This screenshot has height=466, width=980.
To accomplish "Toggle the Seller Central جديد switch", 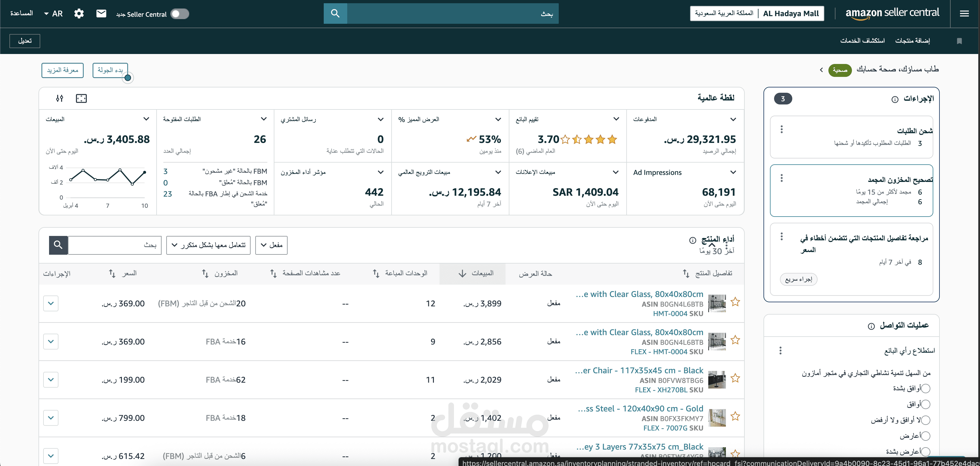I will (x=179, y=13).
